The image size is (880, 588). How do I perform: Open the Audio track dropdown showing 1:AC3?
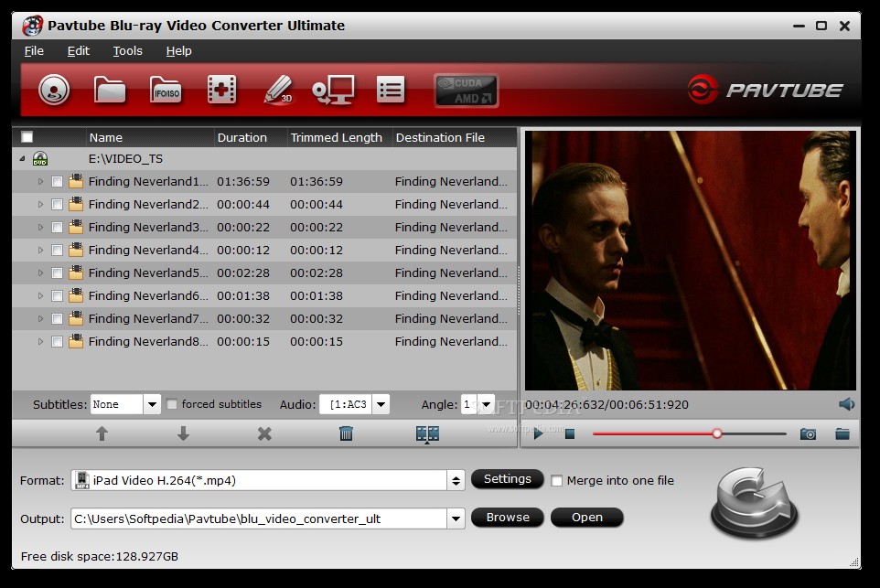pos(381,403)
